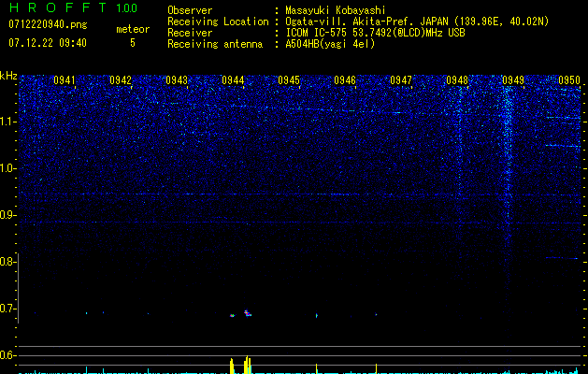Screen dimensions: 588x374
Task: Click the meteor label
Action: coord(133,29)
